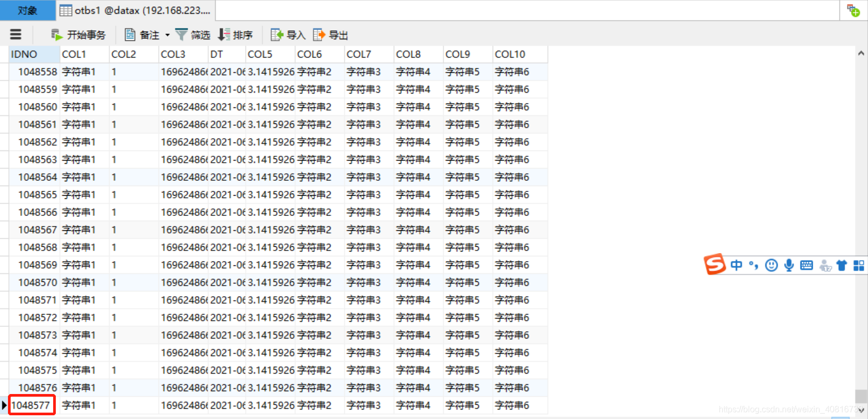The image size is (868, 419).
Task: Click the scroll up arrow of the vertical scrollbar
Action: (x=861, y=53)
